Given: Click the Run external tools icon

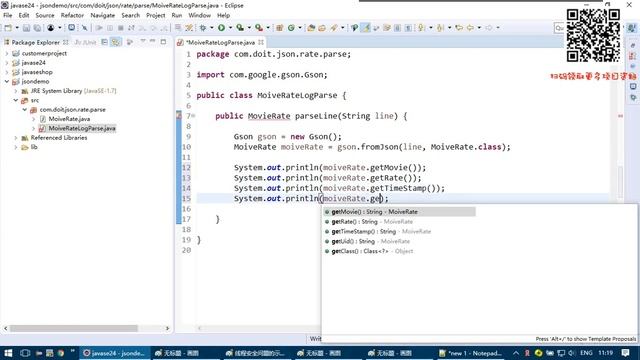Looking at the screenshot, I should (259, 28).
